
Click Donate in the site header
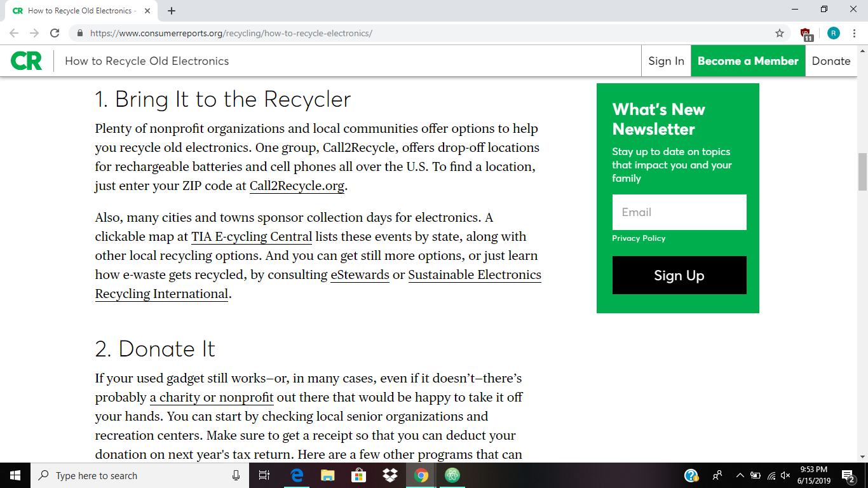[x=831, y=61]
